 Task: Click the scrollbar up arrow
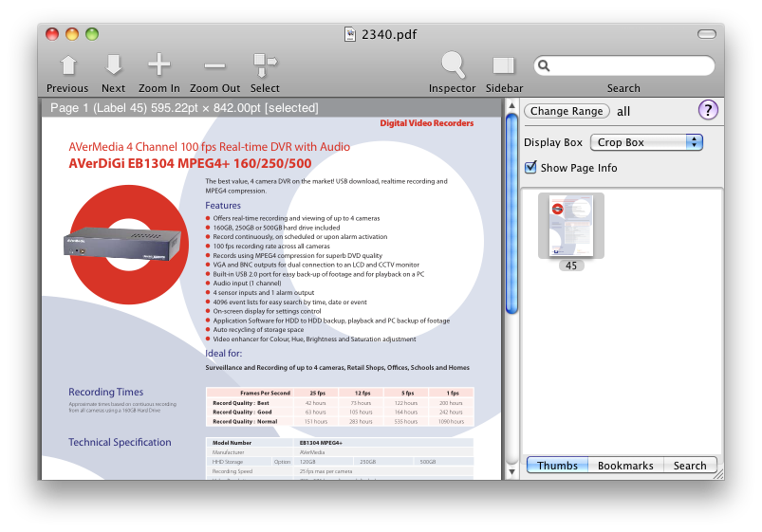point(511,105)
